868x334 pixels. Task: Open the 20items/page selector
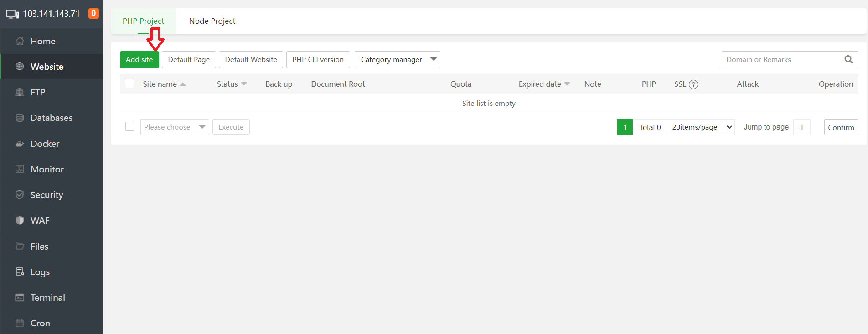(701, 127)
